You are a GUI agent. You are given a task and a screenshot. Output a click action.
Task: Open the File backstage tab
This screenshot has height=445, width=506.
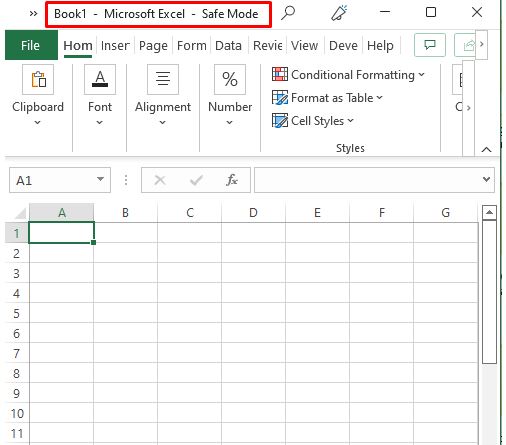pos(31,45)
